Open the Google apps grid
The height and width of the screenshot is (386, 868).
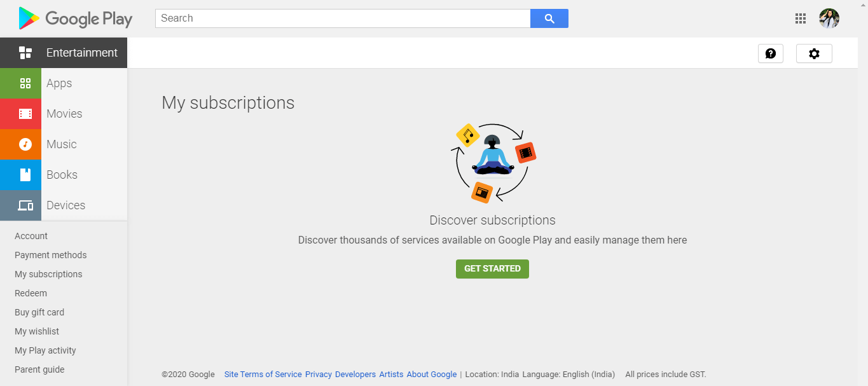click(x=801, y=18)
